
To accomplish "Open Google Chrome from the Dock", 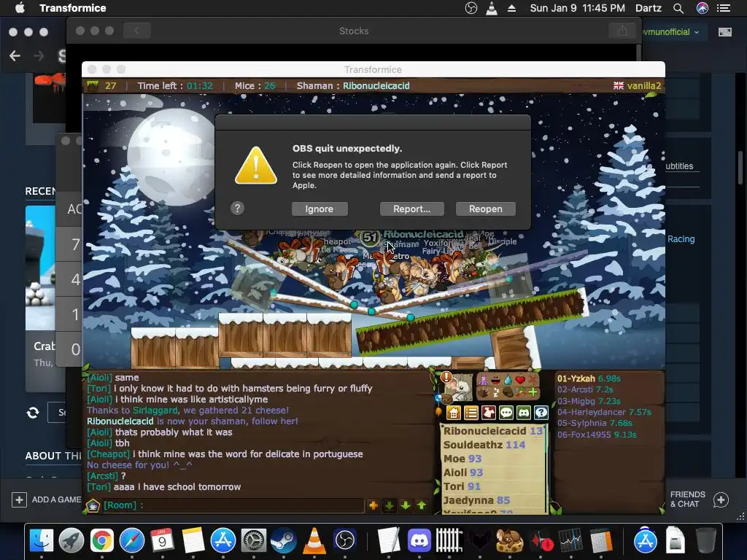I will [x=101, y=540].
